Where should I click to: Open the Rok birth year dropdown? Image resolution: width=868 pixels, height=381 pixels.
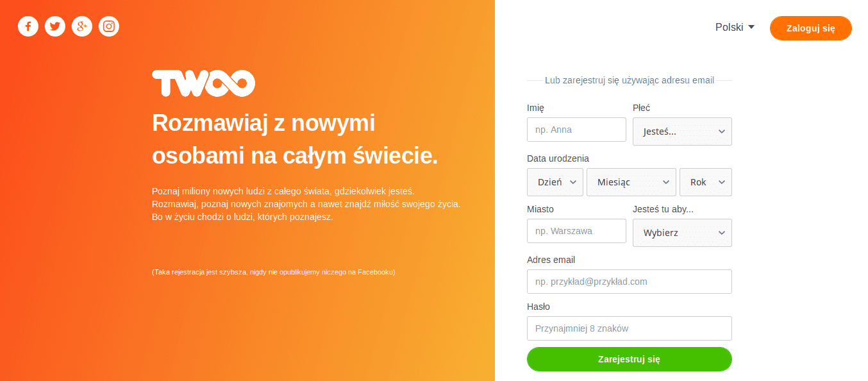tap(706, 182)
